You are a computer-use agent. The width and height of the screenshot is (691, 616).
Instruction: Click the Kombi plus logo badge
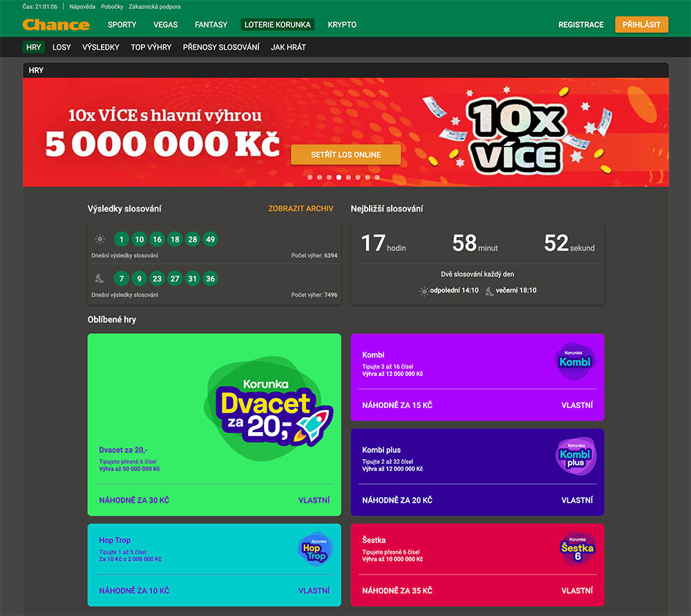576,456
